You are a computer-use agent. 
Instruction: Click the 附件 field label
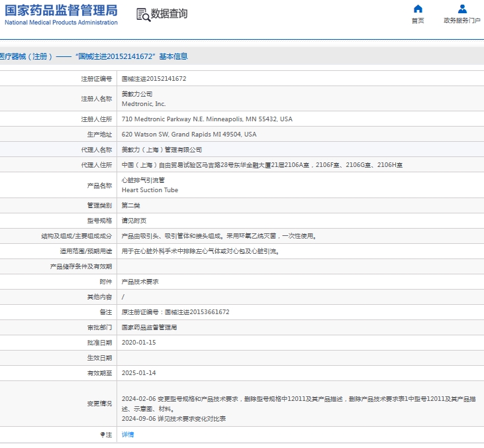point(105,282)
